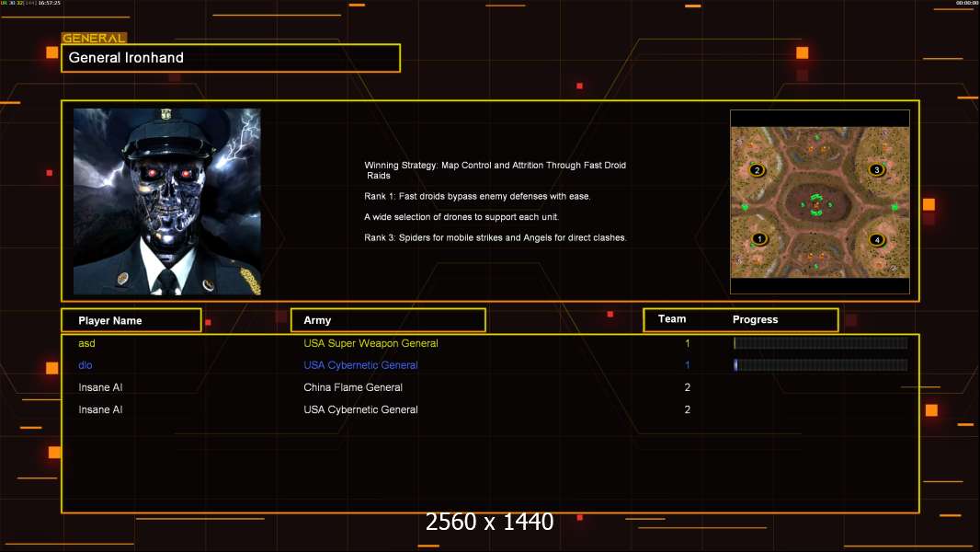The width and height of the screenshot is (980, 552).
Task: Click China Flame General army entry
Action: (353, 387)
